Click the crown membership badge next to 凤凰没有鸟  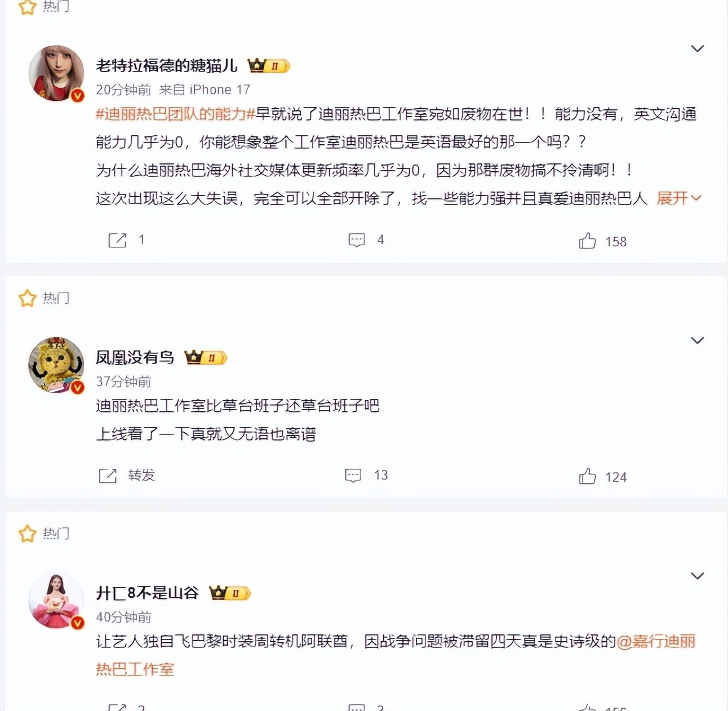pyautogui.click(x=206, y=358)
